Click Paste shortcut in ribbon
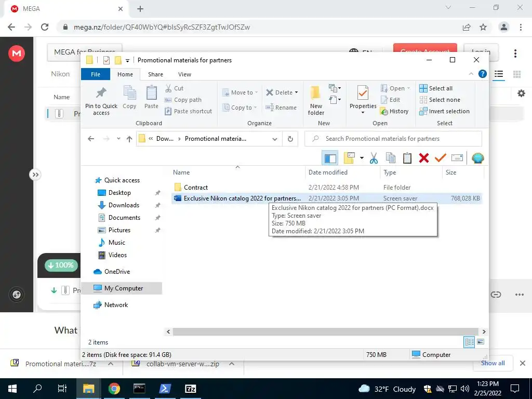 pyautogui.click(x=189, y=111)
